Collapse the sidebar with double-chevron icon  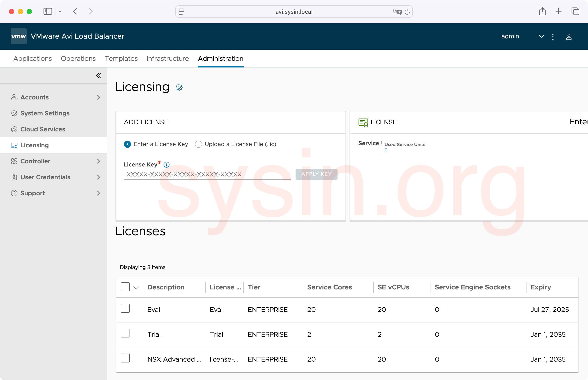click(99, 75)
